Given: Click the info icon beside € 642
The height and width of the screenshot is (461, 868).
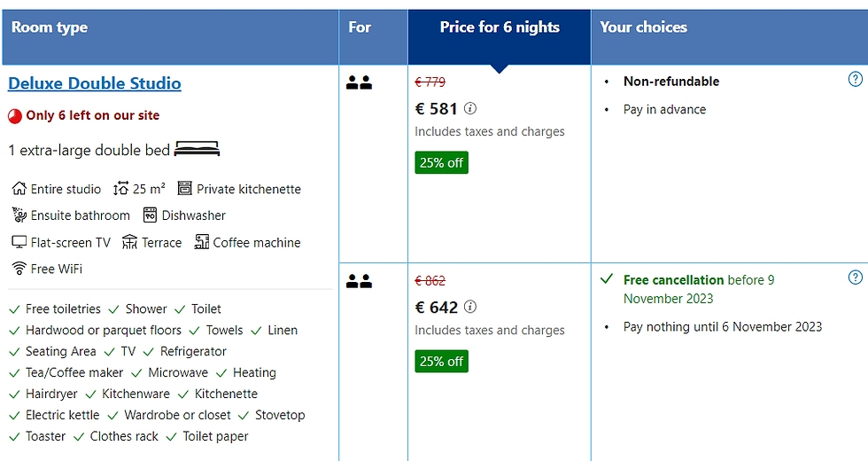Looking at the screenshot, I should [470, 307].
